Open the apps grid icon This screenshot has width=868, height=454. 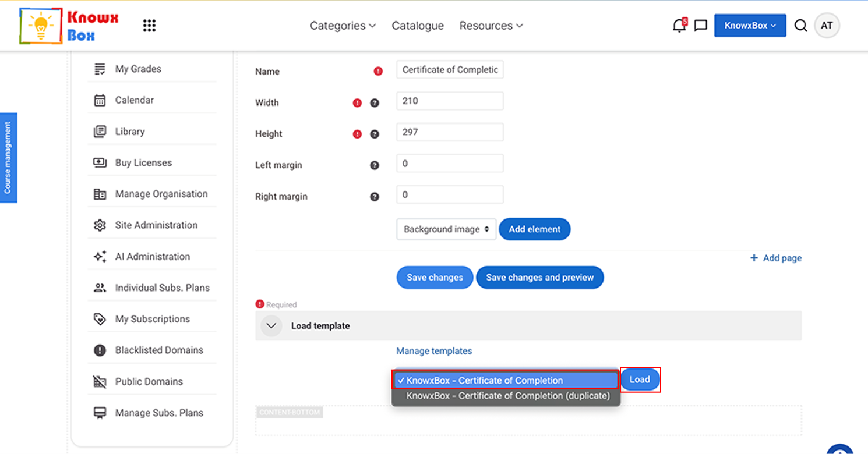(149, 26)
